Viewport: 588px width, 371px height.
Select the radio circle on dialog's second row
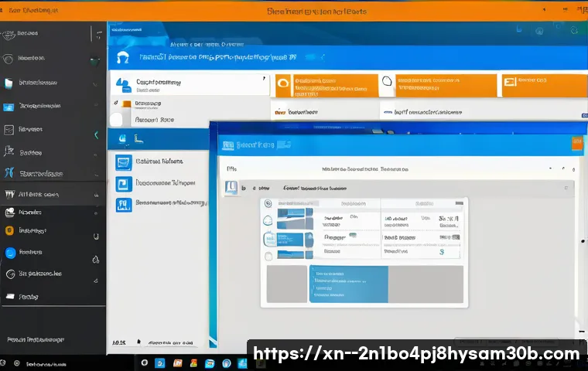pyautogui.click(x=268, y=220)
